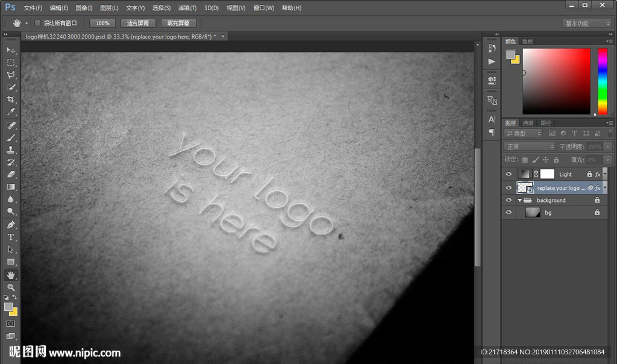Collapse the background layer group
Screen dimensions: 617x364
520,200
